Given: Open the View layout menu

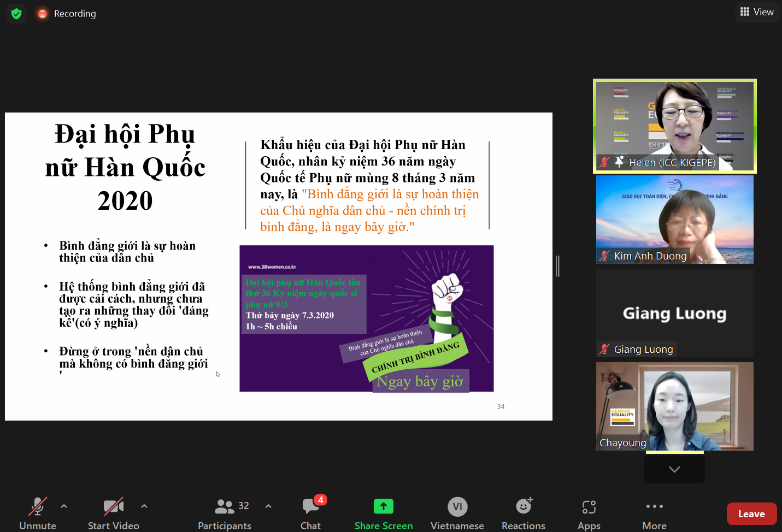Looking at the screenshot, I should 757,12.
